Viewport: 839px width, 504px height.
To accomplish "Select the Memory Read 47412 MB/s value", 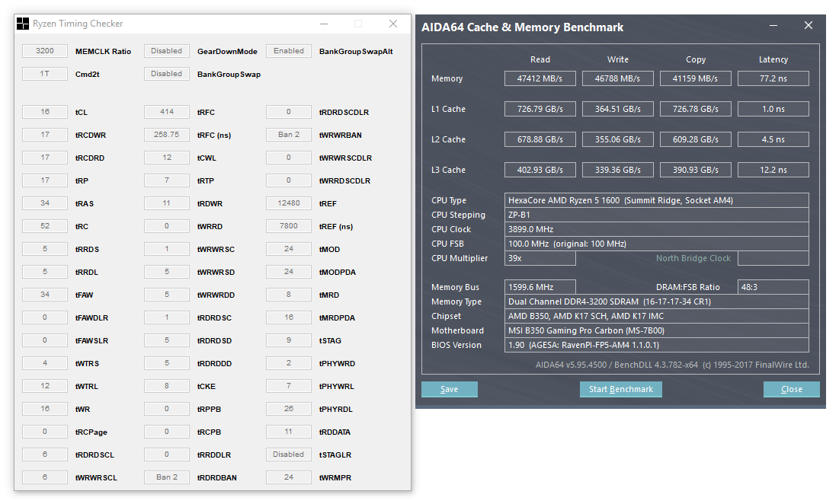I will pos(540,78).
